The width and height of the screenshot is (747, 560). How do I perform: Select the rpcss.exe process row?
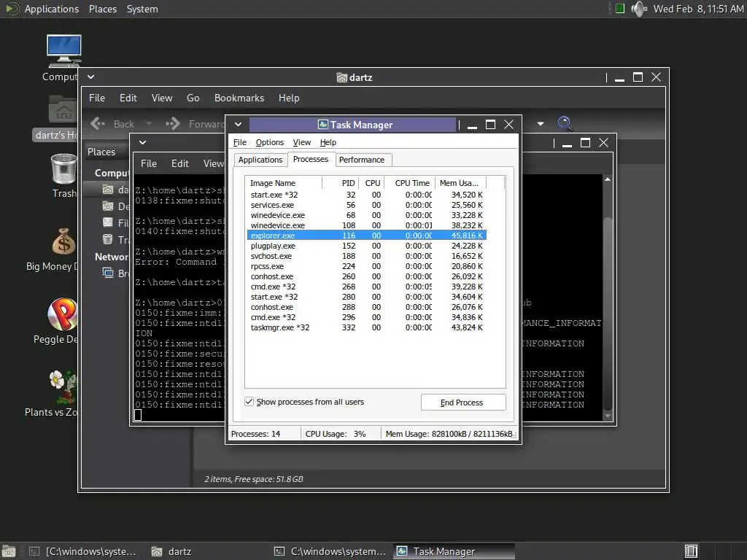click(x=366, y=266)
